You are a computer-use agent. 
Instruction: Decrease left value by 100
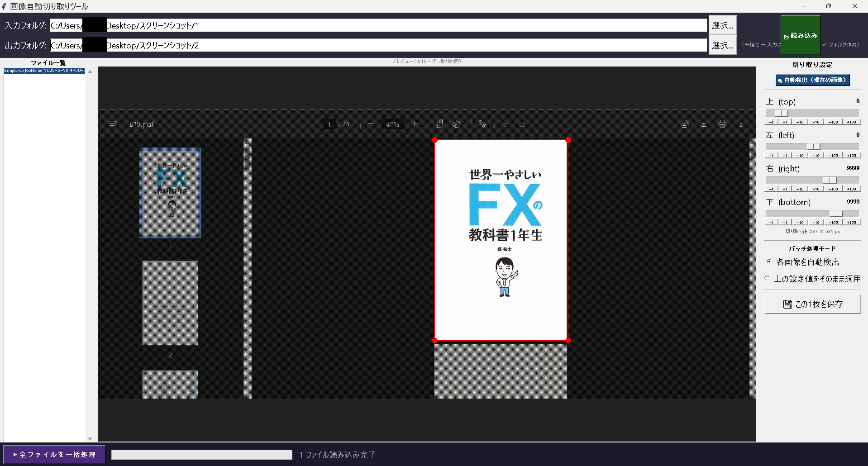(x=833, y=155)
